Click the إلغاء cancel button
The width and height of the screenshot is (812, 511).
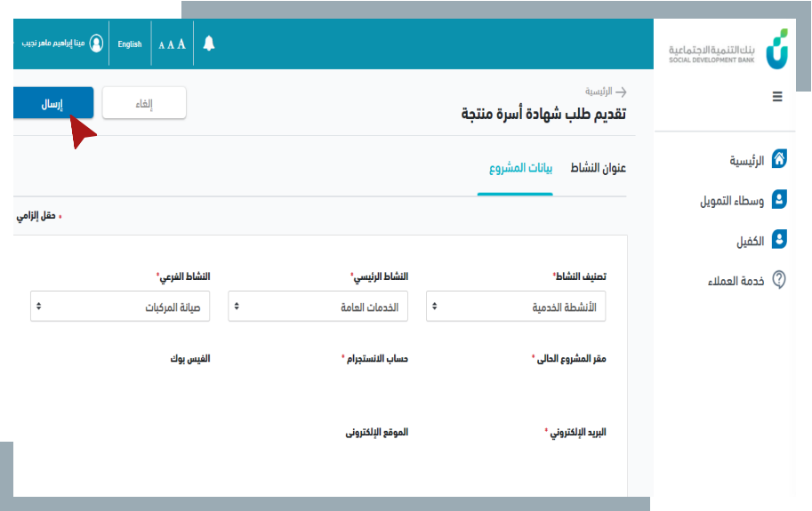pyautogui.click(x=144, y=103)
